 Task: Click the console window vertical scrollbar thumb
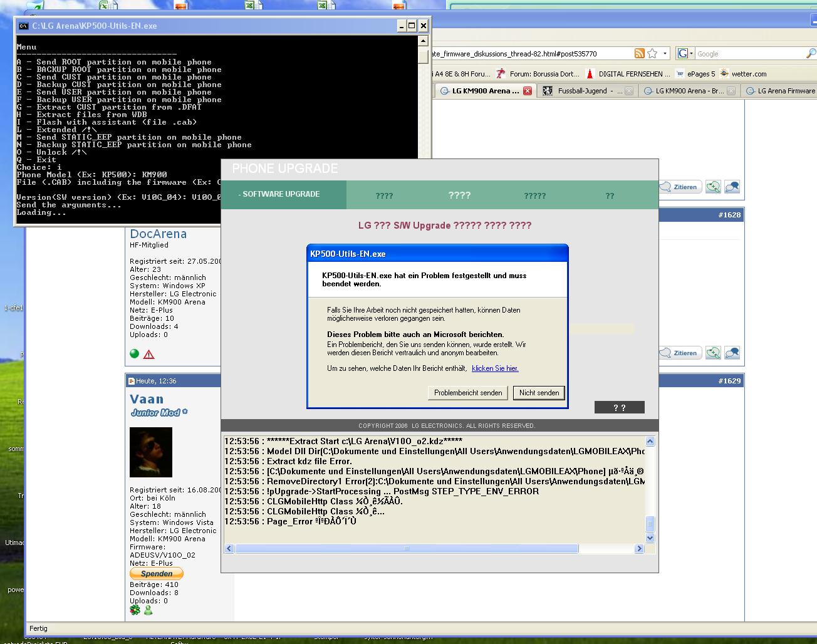pos(424,57)
